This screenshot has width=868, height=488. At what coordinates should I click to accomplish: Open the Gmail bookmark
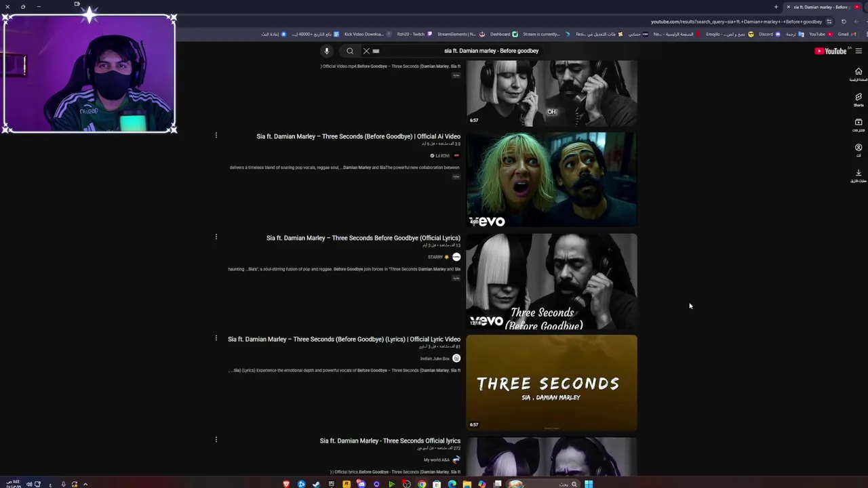846,34
